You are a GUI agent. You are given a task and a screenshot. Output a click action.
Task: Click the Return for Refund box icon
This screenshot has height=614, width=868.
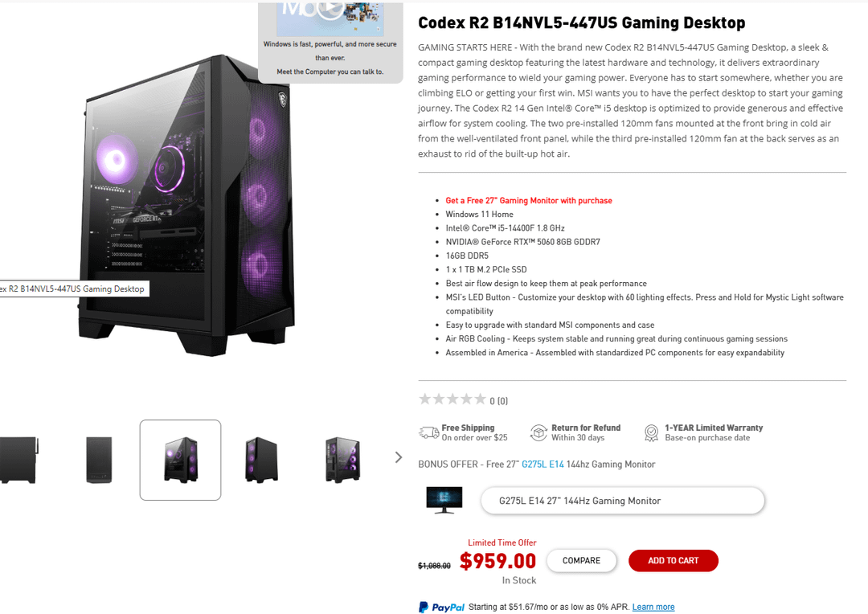click(538, 432)
